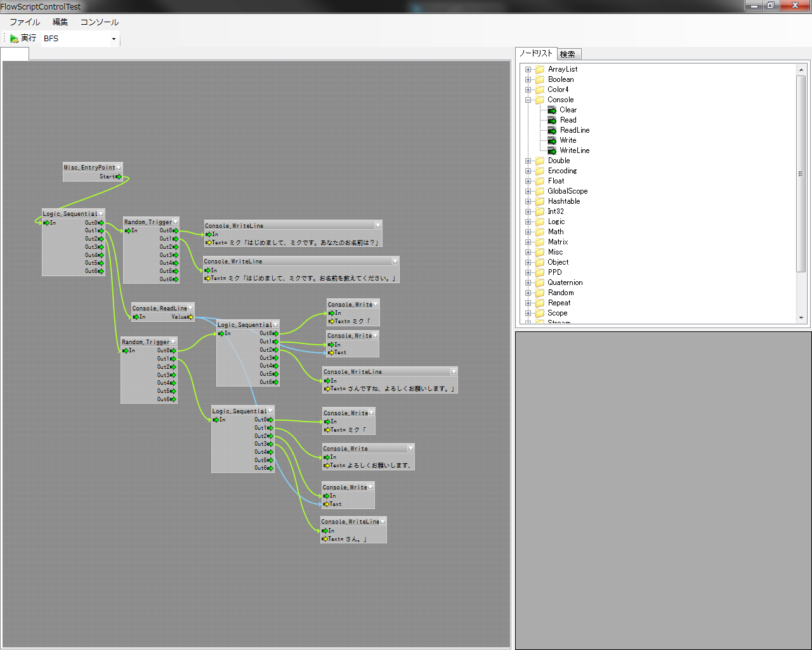Viewport: 812px width, 650px height.
Task: Click the ArrayList folder icon
Action: pos(540,69)
